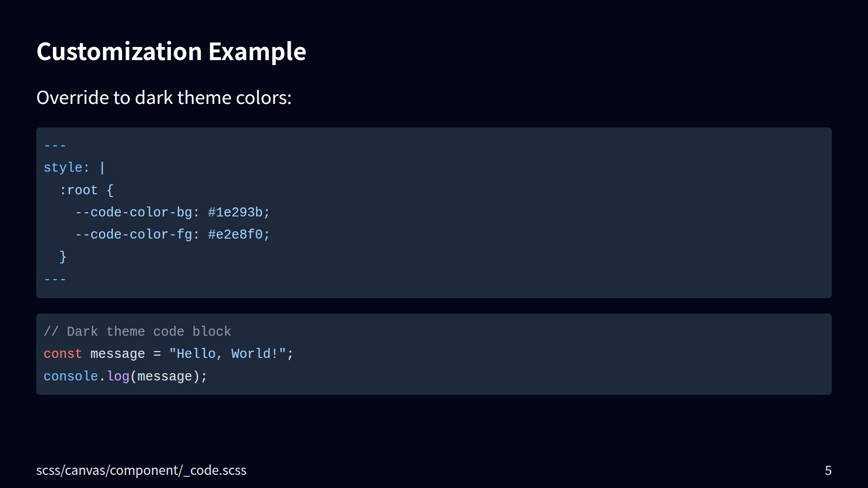Click the footer path scss/canvas/component/_code.scss
This screenshot has width=868, height=488.
pyautogui.click(x=141, y=470)
